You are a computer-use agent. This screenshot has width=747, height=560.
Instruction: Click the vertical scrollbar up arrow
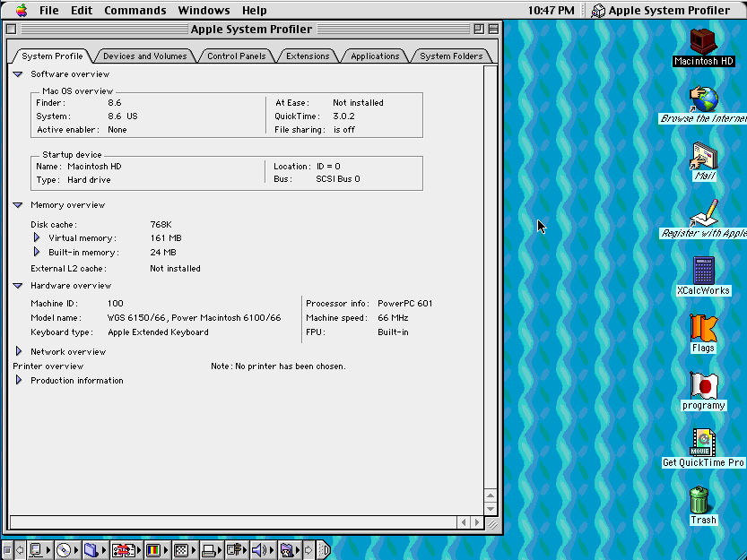tap(491, 495)
